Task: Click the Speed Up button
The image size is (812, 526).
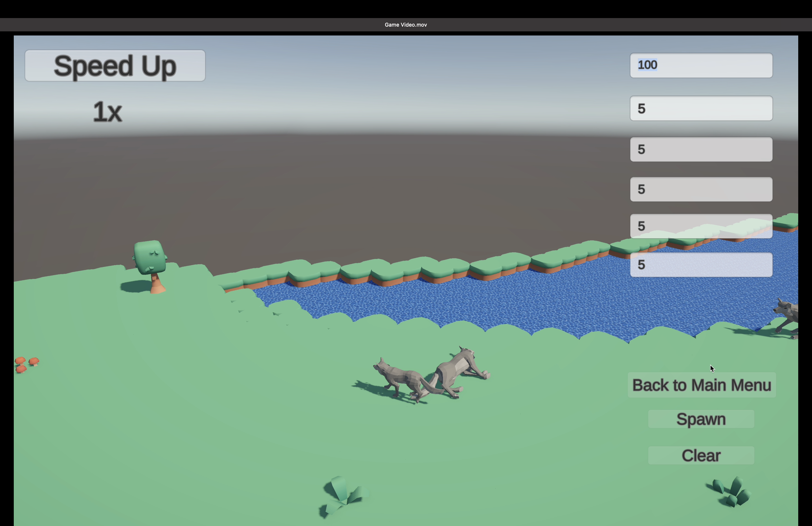Action: 115,66
